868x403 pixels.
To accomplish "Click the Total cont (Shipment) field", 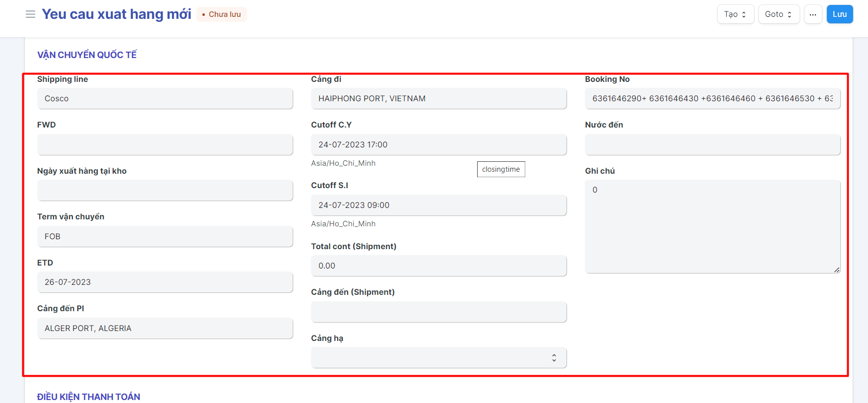I will [438, 266].
